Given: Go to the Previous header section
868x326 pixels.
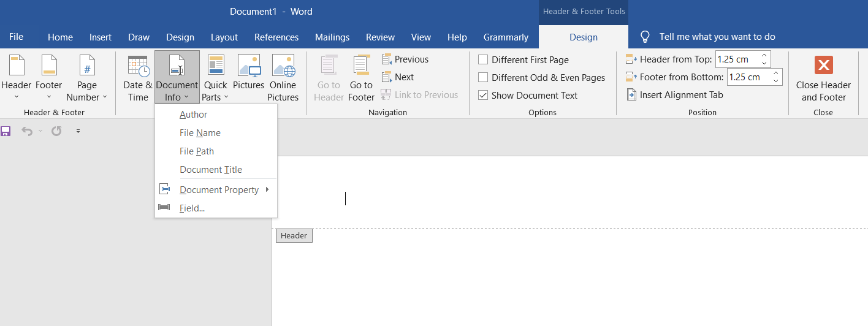Looking at the screenshot, I should click(x=411, y=59).
